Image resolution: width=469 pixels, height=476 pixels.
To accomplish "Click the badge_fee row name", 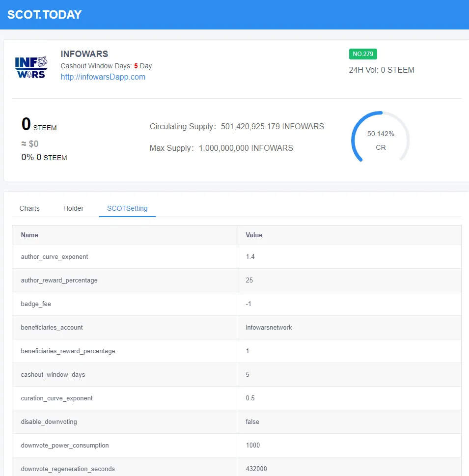I will (x=36, y=304).
